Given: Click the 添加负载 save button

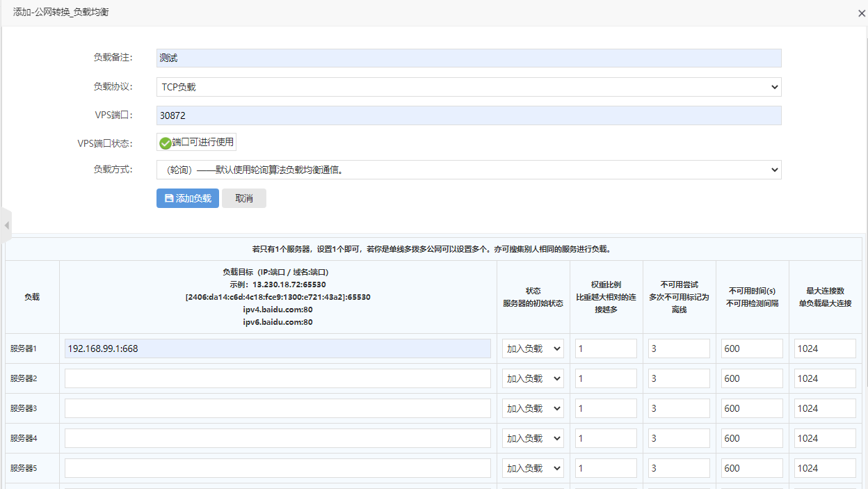Looking at the screenshot, I should click(187, 198).
